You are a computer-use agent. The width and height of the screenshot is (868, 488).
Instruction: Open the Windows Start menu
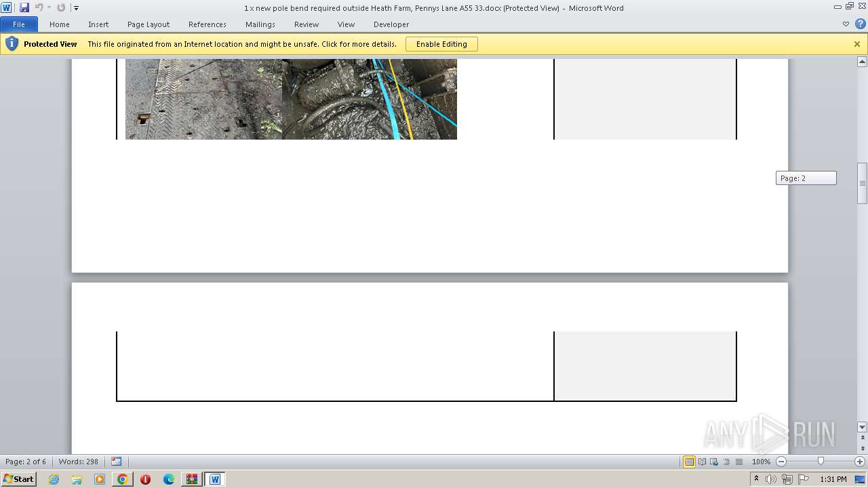[x=18, y=479]
